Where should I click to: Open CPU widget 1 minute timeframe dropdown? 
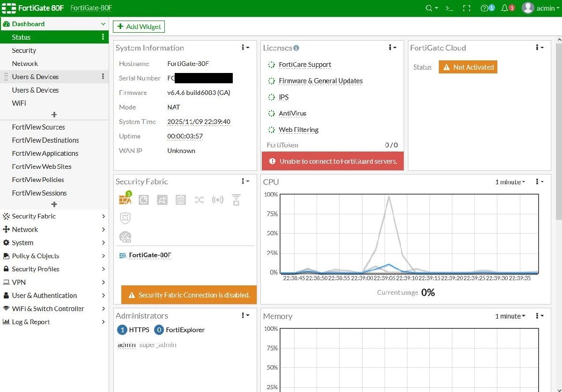click(510, 182)
